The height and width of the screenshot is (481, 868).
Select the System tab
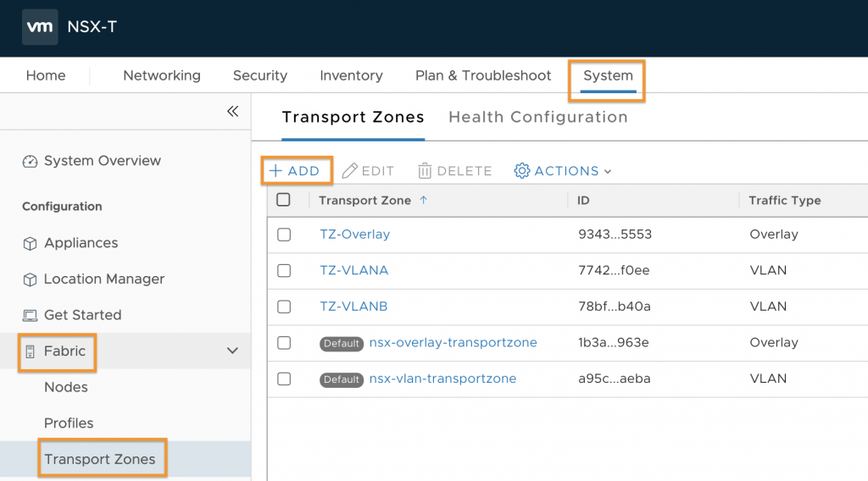tap(608, 75)
